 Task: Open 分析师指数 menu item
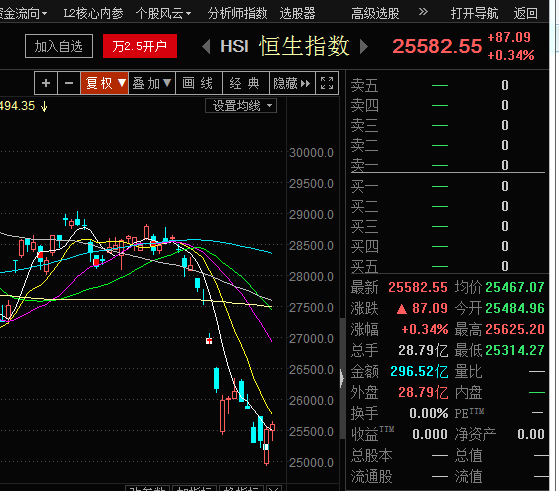click(x=237, y=14)
